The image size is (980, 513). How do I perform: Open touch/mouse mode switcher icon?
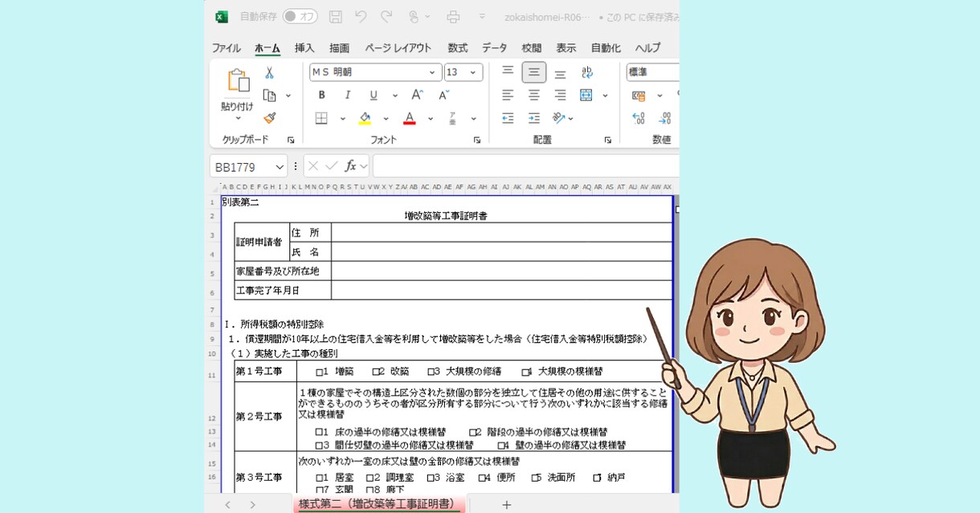click(414, 17)
